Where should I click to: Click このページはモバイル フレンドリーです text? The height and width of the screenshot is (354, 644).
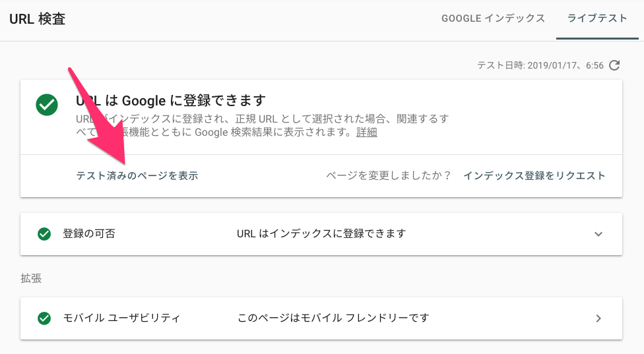click(x=333, y=318)
